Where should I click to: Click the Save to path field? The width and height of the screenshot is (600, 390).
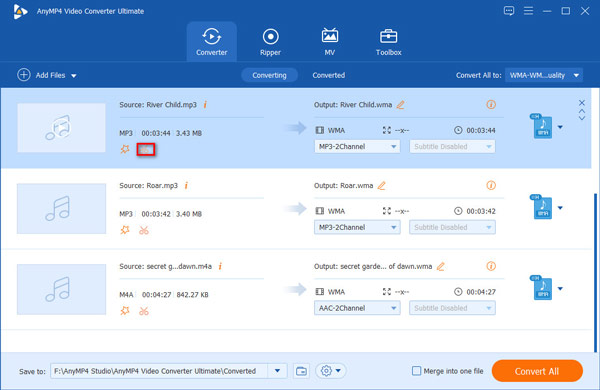pyautogui.click(x=159, y=371)
